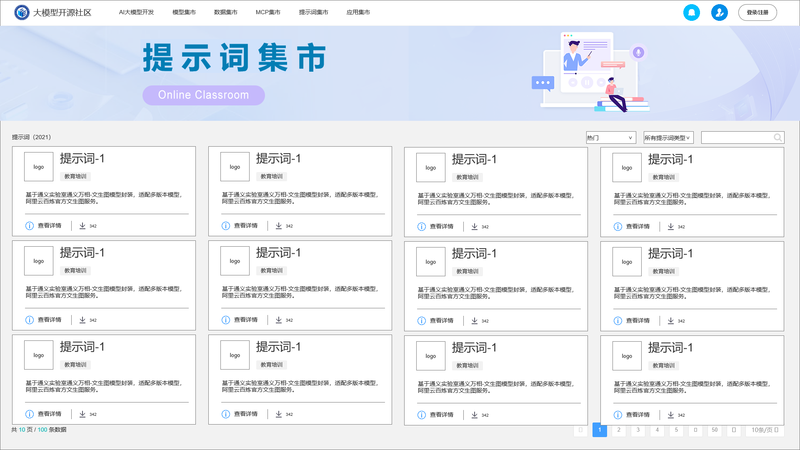Go to page 3 in pagination
800x450 pixels.
tap(637, 430)
